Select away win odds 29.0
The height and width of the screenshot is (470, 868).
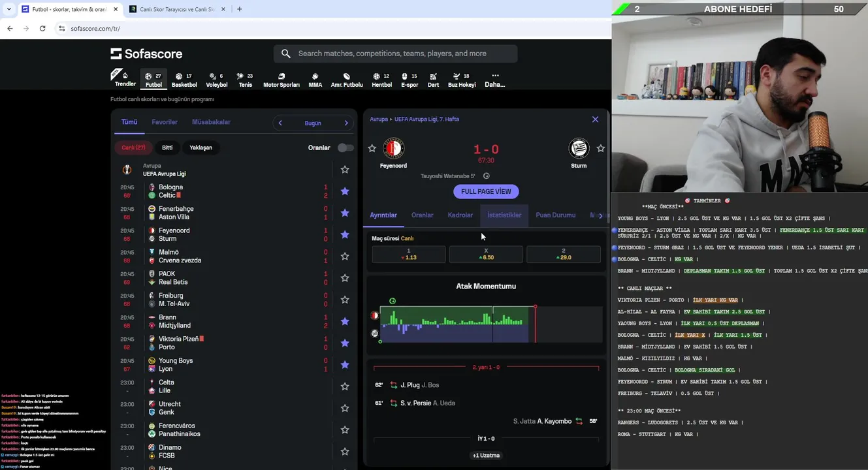(564, 255)
